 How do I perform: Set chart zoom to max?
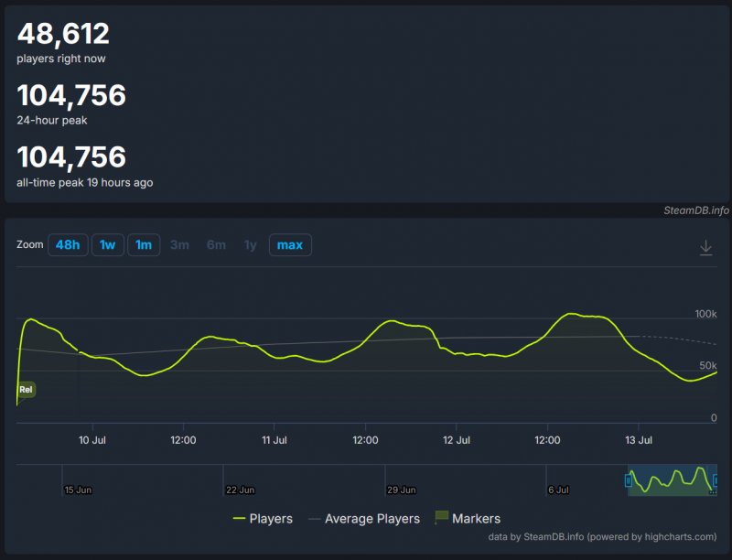tap(290, 245)
